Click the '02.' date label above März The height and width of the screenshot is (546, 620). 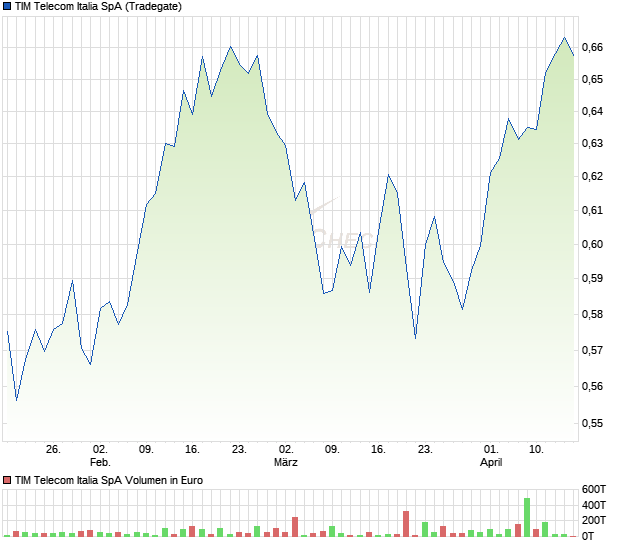(286, 450)
